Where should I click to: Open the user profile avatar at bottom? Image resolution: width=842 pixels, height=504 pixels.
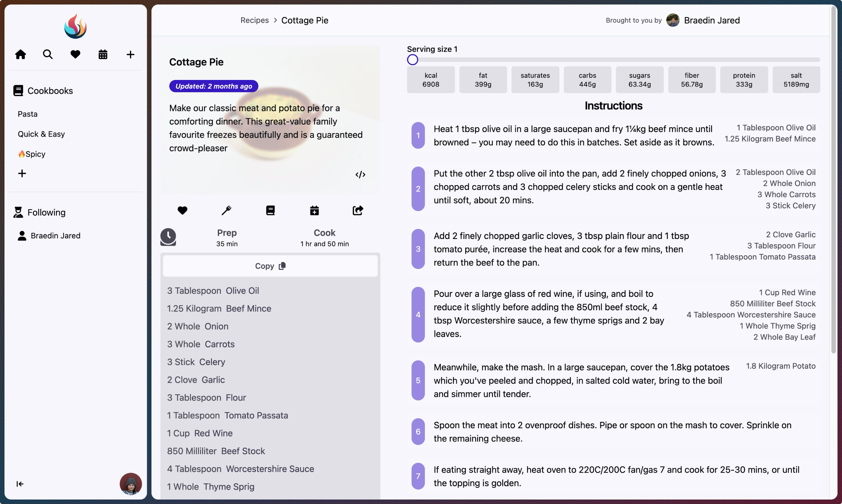click(130, 484)
